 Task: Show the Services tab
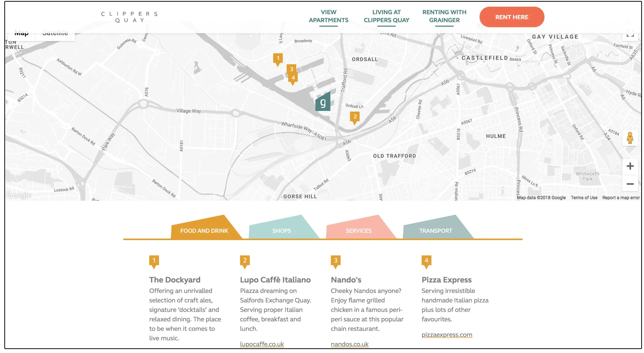(x=358, y=230)
